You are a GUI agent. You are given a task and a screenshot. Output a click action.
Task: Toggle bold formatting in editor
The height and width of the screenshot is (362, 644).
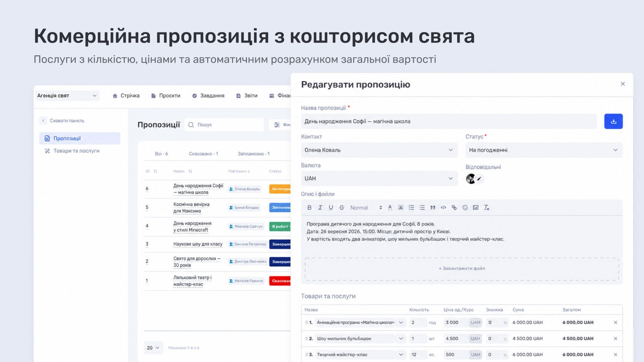tap(309, 207)
